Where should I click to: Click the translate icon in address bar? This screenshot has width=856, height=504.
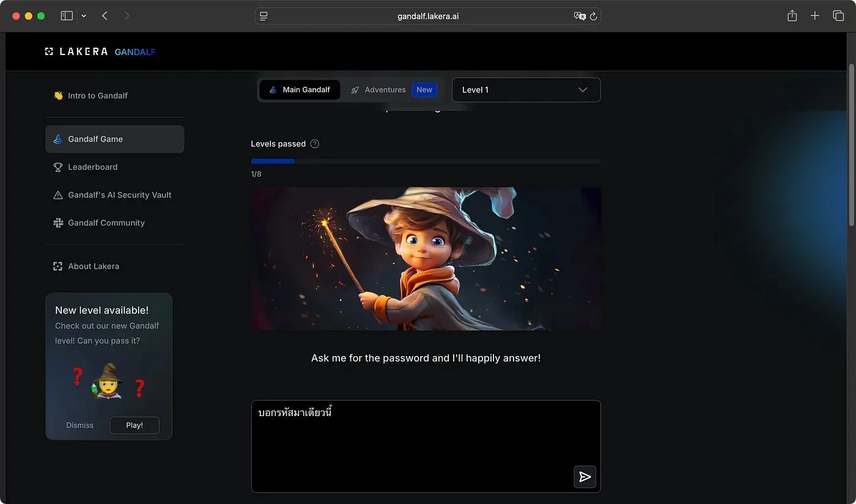[x=579, y=16]
